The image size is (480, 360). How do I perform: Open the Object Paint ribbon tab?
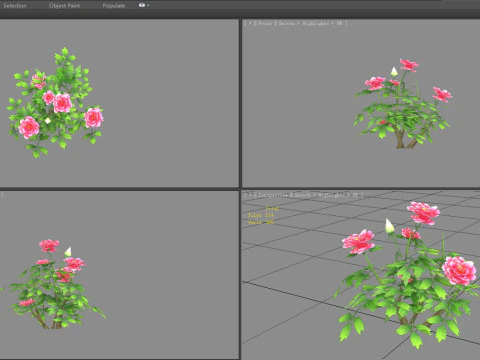64,6
